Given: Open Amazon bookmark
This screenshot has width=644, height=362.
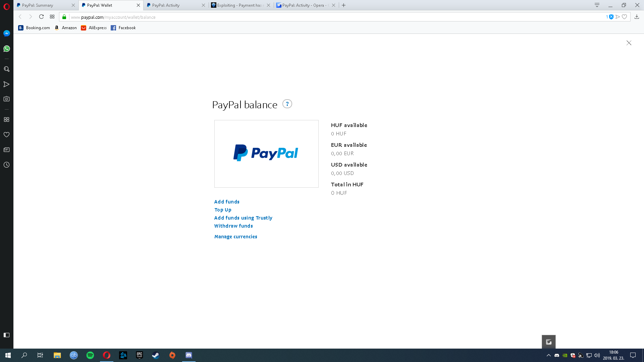Looking at the screenshot, I should pyautogui.click(x=65, y=28).
